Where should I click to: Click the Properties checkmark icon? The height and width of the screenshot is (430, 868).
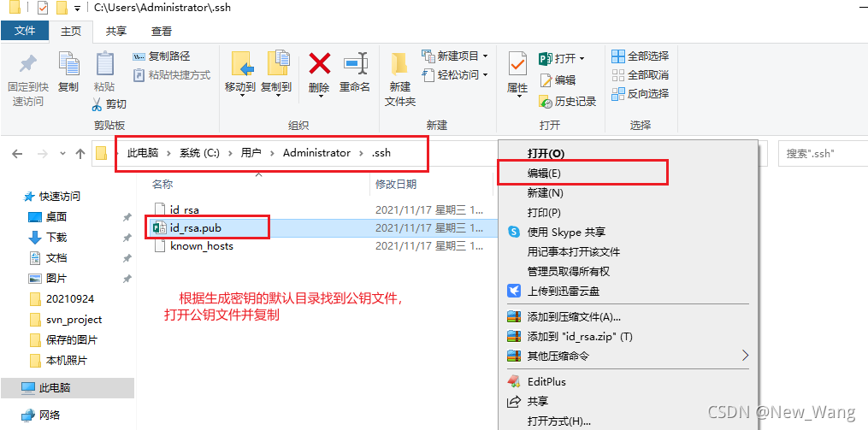click(x=517, y=64)
